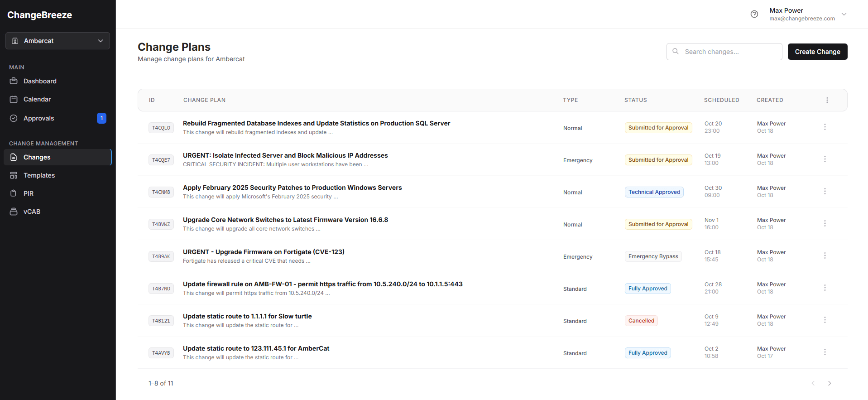Click the Create Change button
Image resolution: width=868 pixels, height=400 pixels.
click(817, 52)
